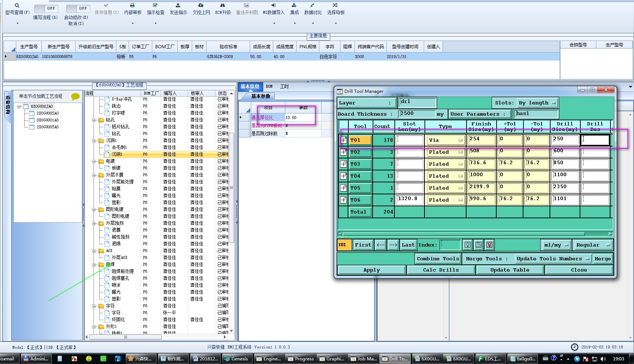Open the Update Tools Numbers dropdown

pos(553,258)
